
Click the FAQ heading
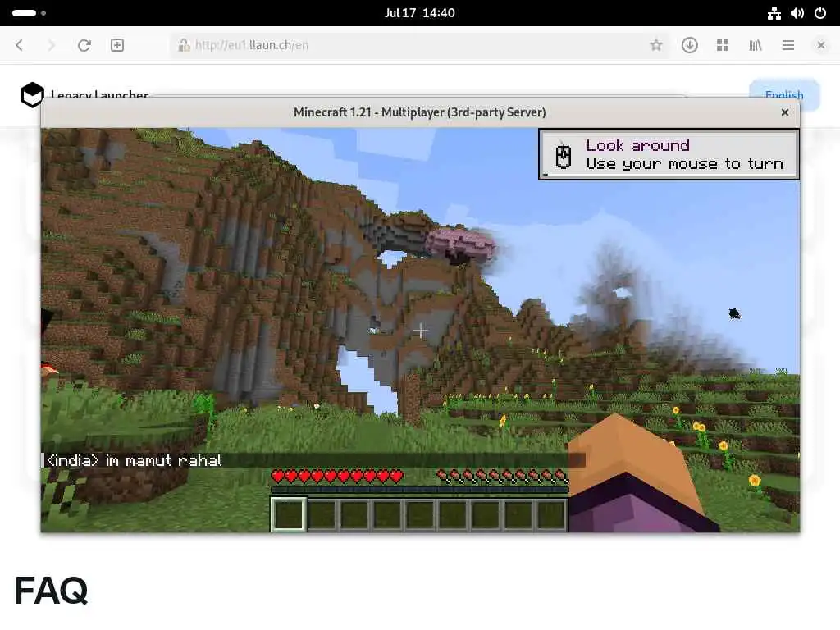click(52, 591)
